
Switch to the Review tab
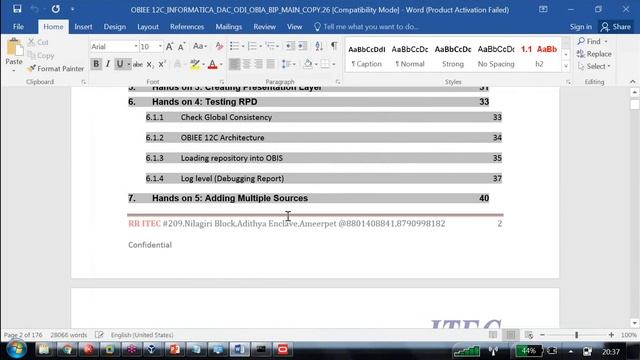tap(264, 27)
